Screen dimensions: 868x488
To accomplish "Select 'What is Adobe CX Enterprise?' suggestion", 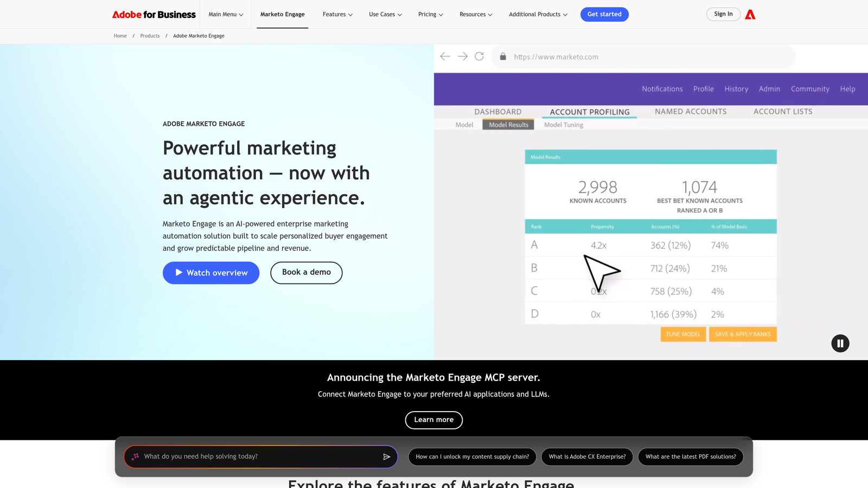I will tap(587, 457).
